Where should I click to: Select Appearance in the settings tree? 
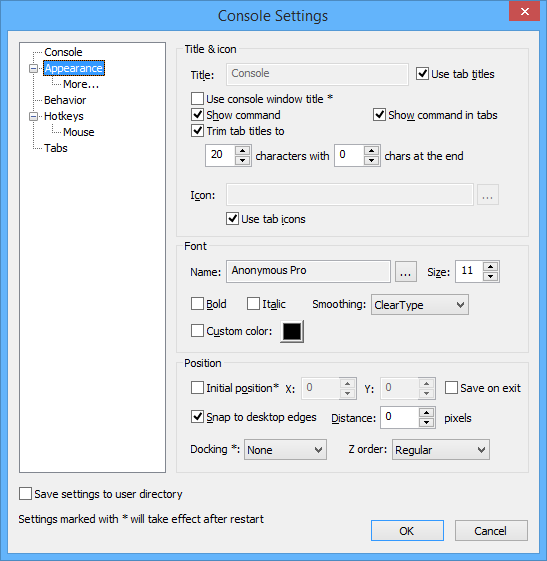[x=74, y=68]
